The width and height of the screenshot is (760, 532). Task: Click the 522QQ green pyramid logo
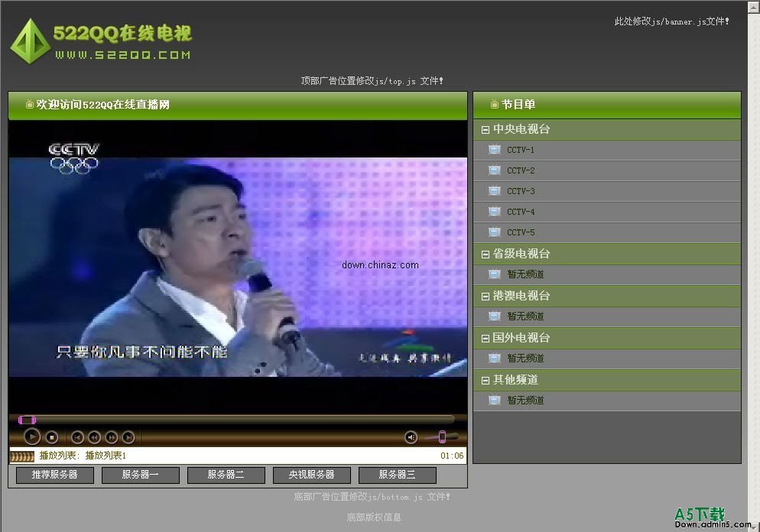tap(30, 42)
